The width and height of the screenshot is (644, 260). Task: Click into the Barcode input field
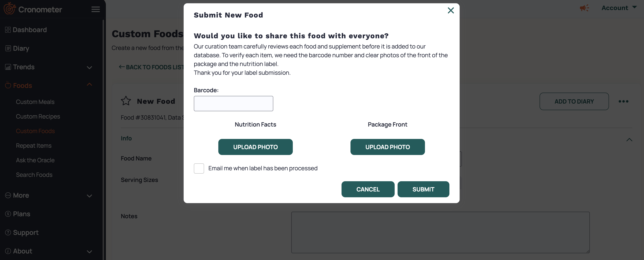point(233,104)
